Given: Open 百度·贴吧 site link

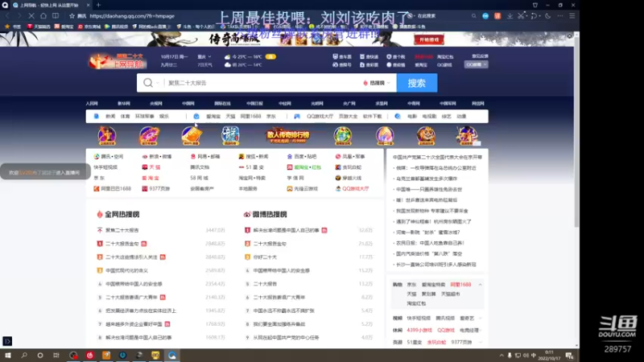Looking at the screenshot, I should [302, 156].
